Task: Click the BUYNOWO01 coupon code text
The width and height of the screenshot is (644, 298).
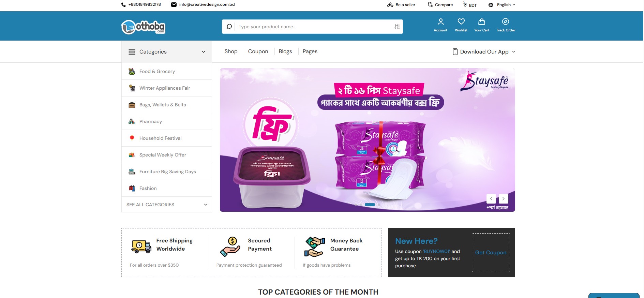Action: 437,251
